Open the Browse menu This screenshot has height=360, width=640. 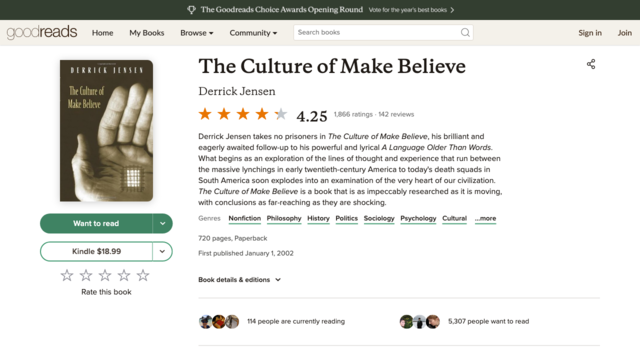pos(197,33)
